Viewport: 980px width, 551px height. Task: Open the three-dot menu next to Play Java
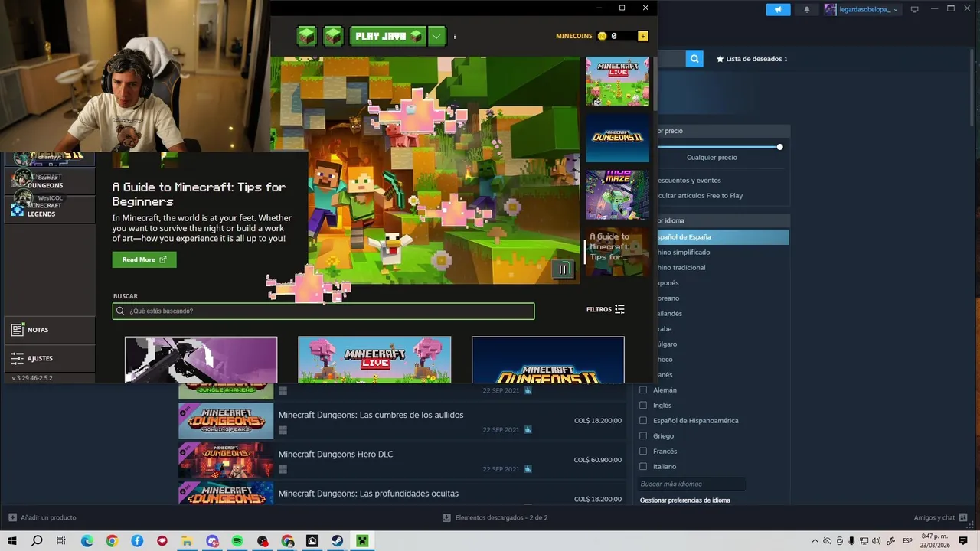click(x=455, y=36)
